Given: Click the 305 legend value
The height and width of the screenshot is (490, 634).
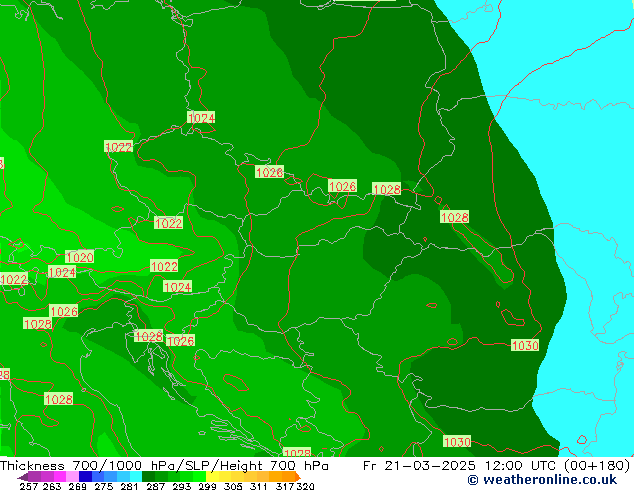Looking at the screenshot, I should [233, 486].
